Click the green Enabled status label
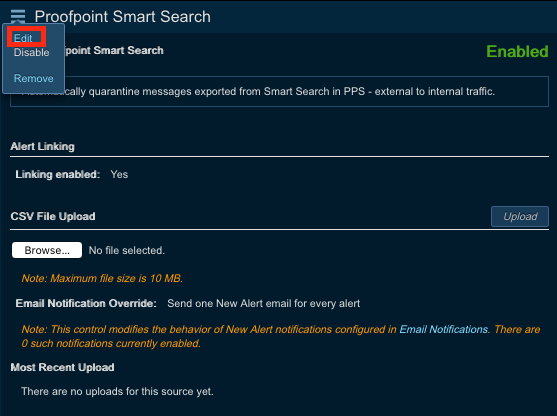Viewport: 557px width, 416px height. point(517,52)
